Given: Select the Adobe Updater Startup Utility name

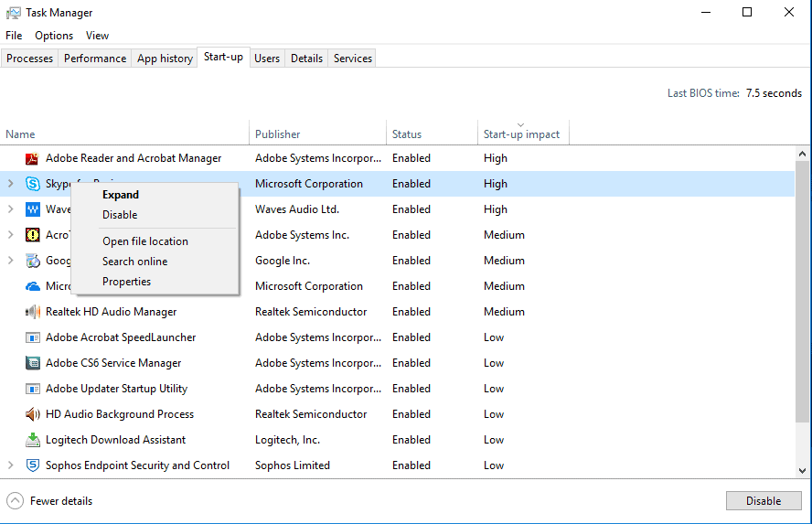Looking at the screenshot, I should point(116,389).
